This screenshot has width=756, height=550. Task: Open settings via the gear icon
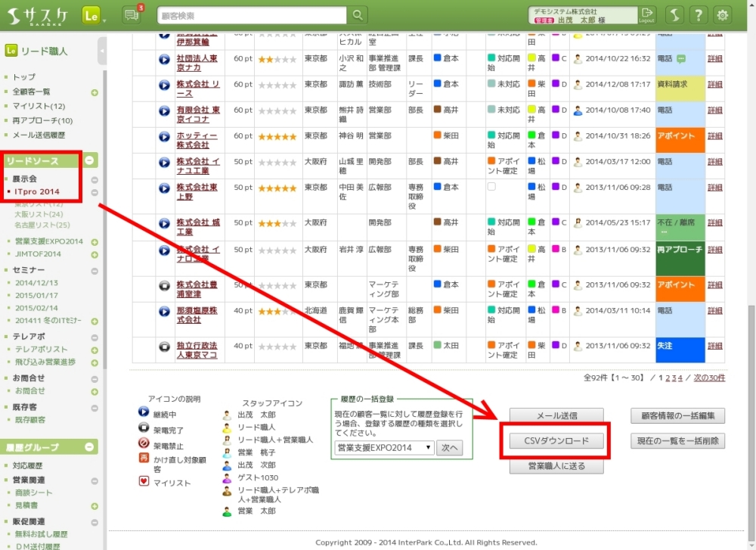click(x=723, y=14)
